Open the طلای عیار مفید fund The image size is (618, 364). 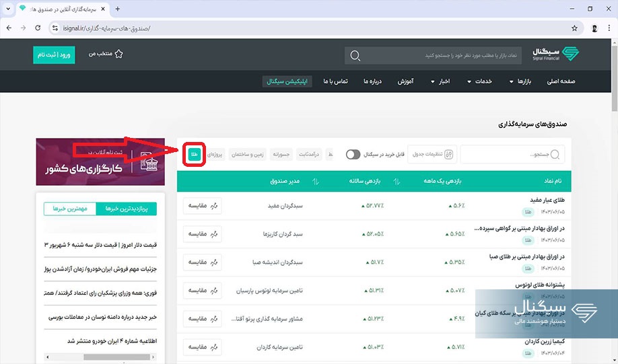[547, 200]
